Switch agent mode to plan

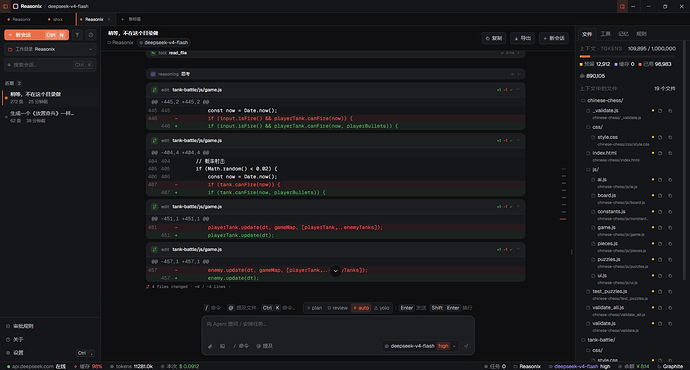pos(314,308)
